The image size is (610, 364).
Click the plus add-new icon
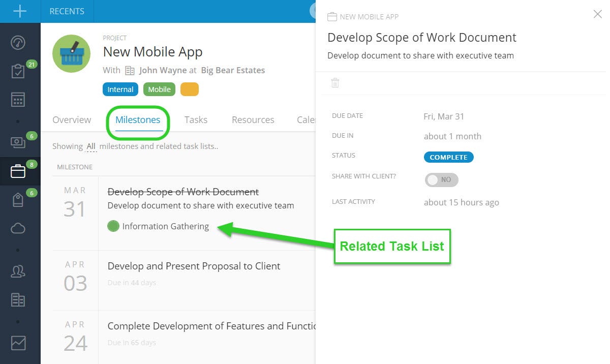pos(20,11)
